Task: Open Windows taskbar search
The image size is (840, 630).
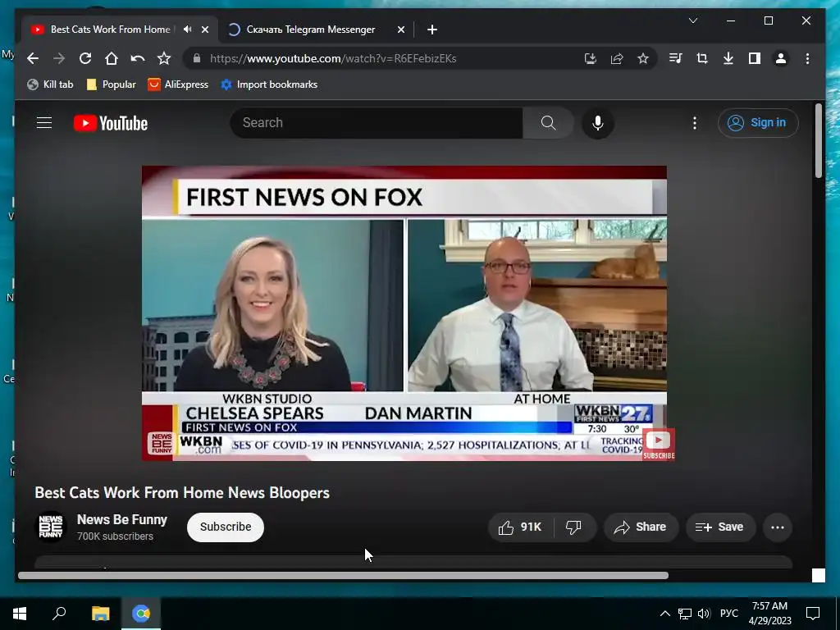Action: pos(59,614)
